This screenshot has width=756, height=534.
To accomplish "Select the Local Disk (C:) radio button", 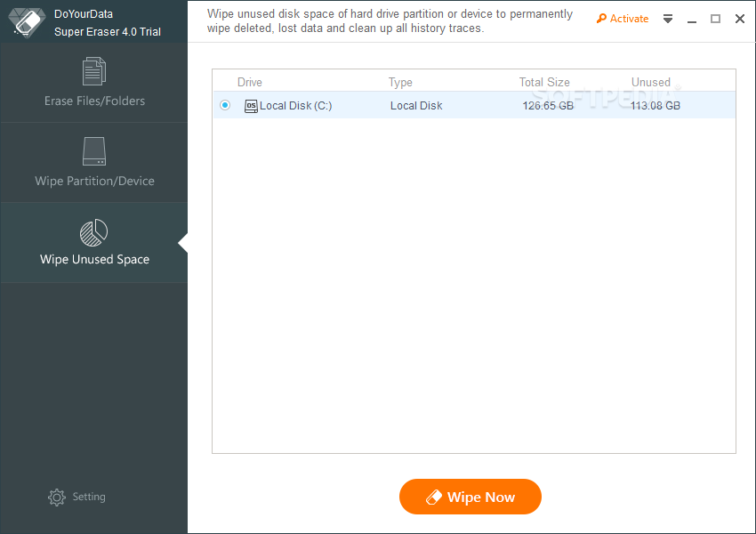I will 225,105.
